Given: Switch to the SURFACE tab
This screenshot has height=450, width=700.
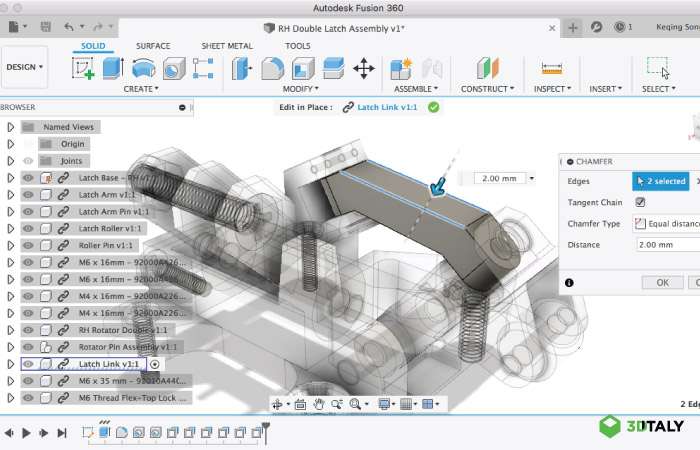Looking at the screenshot, I should tap(153, 46).
